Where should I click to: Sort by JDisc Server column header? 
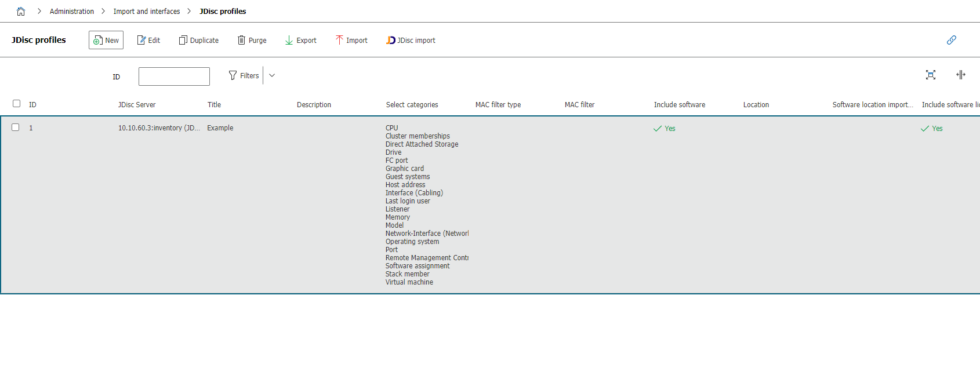tap(137, 105)
